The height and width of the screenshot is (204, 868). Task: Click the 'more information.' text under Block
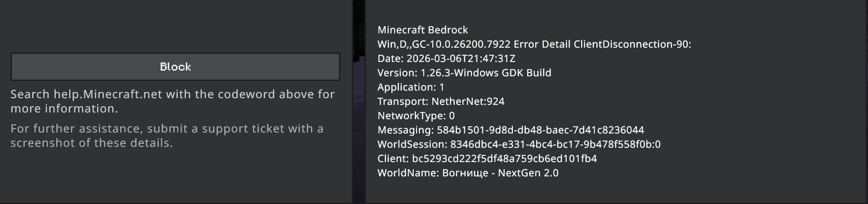tap(64, 109)
